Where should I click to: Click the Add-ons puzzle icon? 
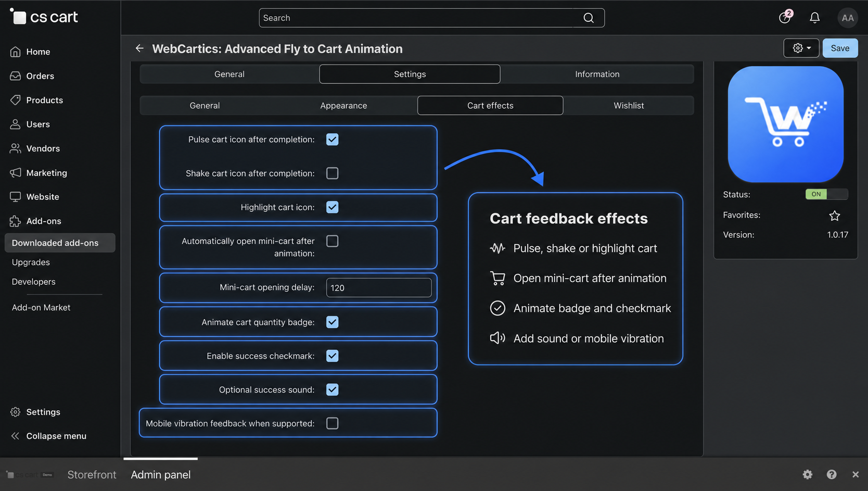pos(16,221)
